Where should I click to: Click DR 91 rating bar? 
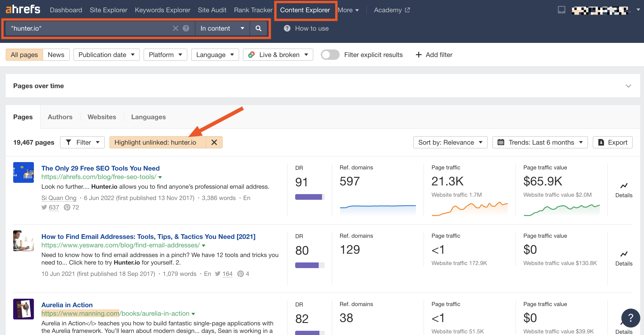coord(310,197)
